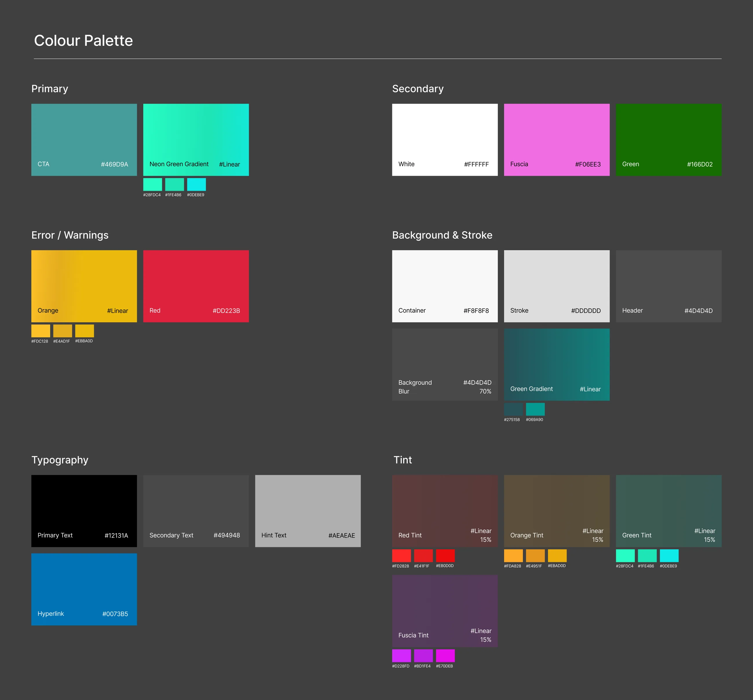Select the small #FDA828 orange chip
The height and width of the screenshot is (700, 753).
tap(513, 556)
